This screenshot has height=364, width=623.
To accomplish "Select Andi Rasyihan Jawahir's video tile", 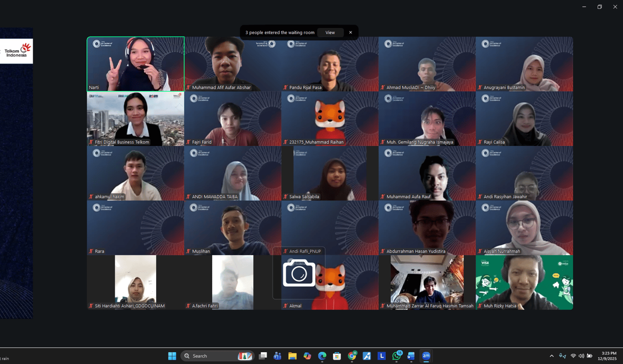I will [x=524, y=173].
